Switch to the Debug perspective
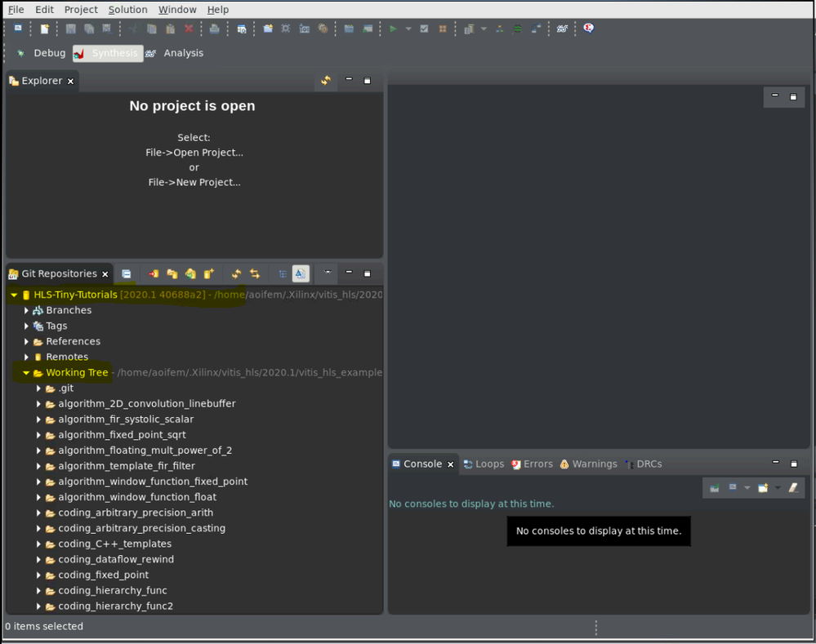The image size is (816, 644). 41,53
